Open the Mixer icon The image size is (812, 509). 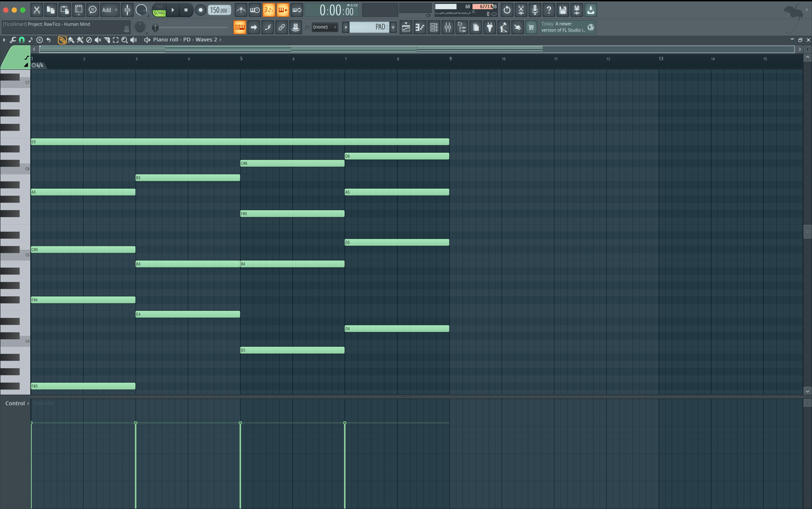(448, 27)
